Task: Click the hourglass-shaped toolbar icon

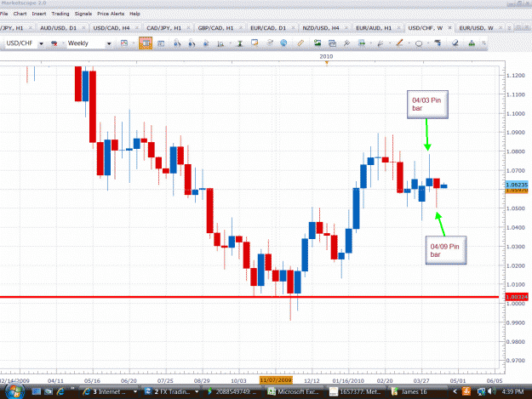Action: point(240,43)
